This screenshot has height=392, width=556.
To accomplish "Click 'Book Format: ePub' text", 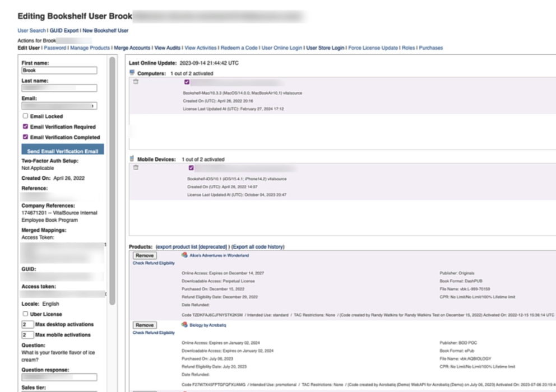I will pyautogui.click(x=457, y=351).
